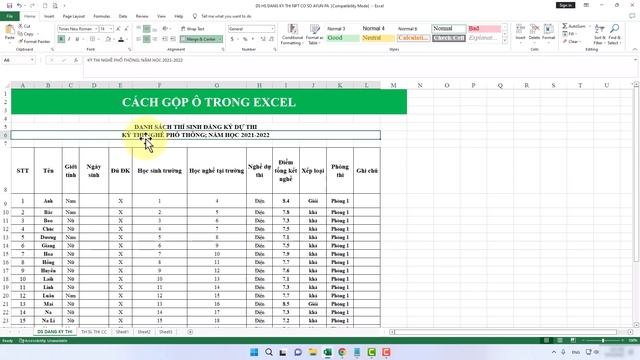
Task: Open the Fill dropdown in Editing group
Action: click(x=570, y=33)
